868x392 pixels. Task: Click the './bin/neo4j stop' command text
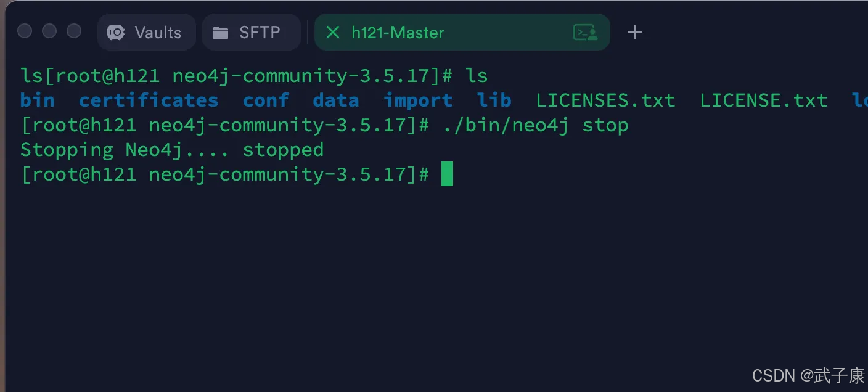535,125
